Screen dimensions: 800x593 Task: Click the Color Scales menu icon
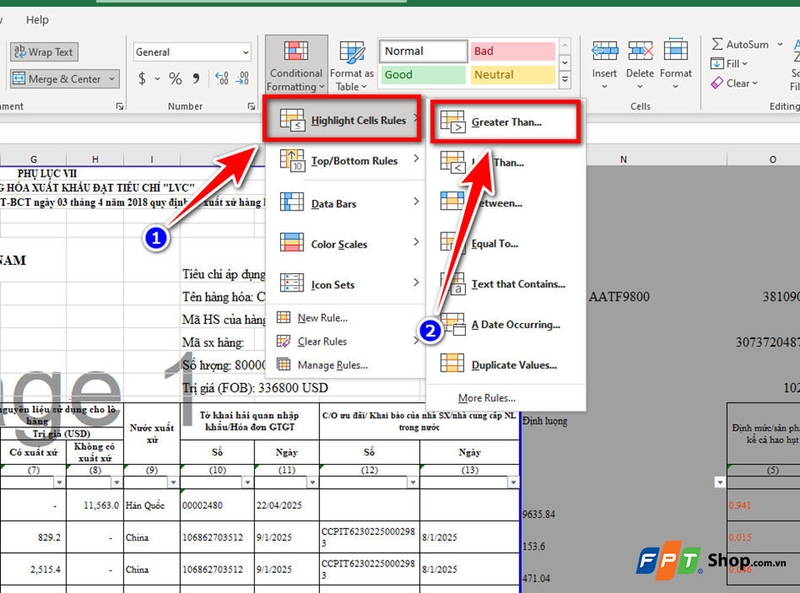[292, 242]
